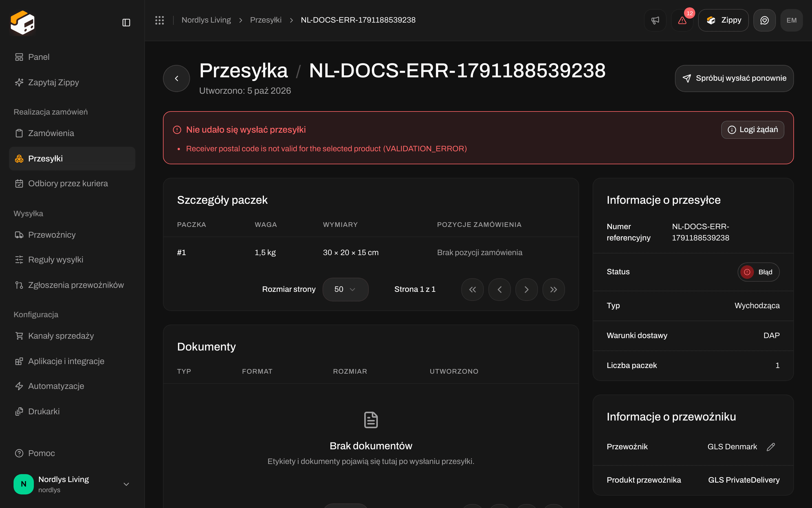
Task: Go to previous page of Szczegóły paczek
Action: tap(500, 289)
